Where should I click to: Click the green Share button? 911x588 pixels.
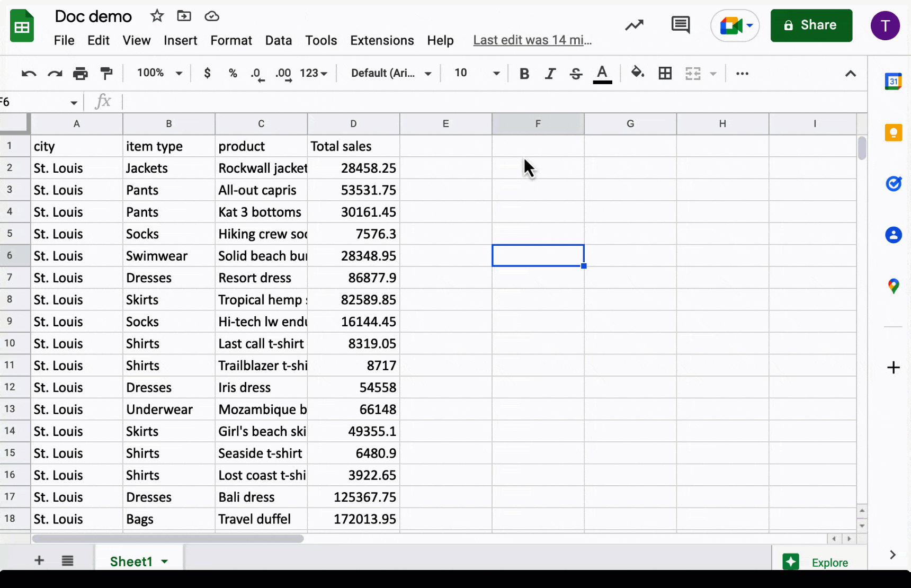tap(811, 25)
